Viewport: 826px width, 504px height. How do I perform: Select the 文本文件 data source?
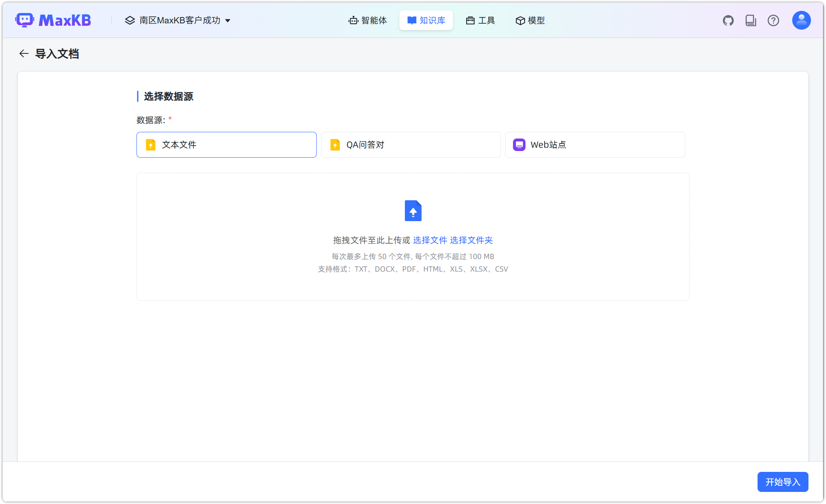(226, 145)
